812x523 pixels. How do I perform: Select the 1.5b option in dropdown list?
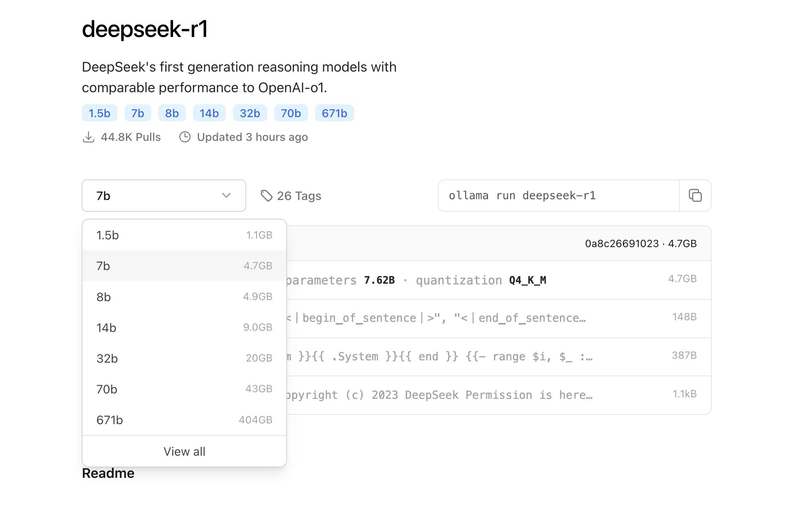[x=184, y=235]
